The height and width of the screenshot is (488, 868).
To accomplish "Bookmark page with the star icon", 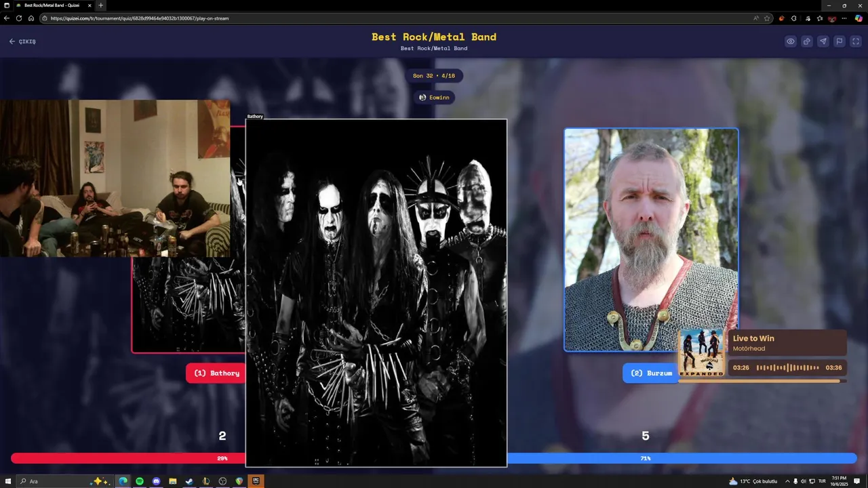I will point(767,18).
